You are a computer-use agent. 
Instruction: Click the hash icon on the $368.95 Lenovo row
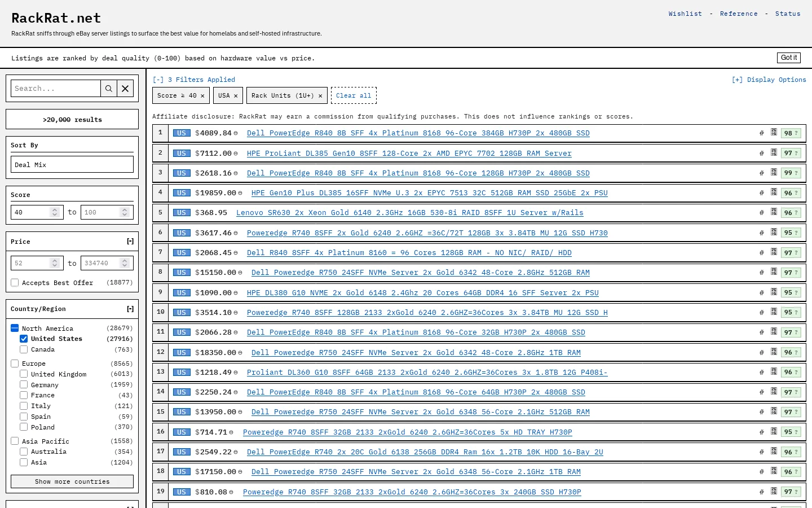[761, 213]
